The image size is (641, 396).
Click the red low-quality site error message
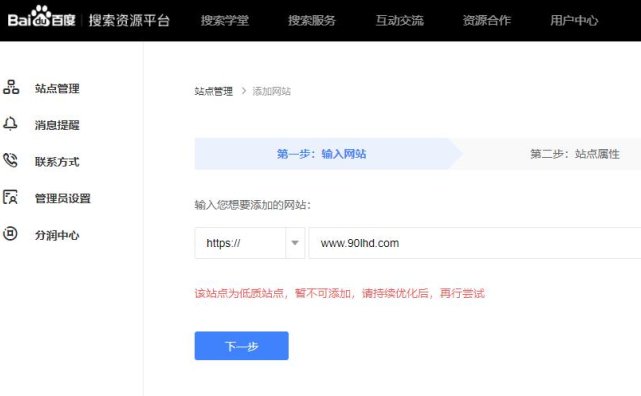[340, 293]
